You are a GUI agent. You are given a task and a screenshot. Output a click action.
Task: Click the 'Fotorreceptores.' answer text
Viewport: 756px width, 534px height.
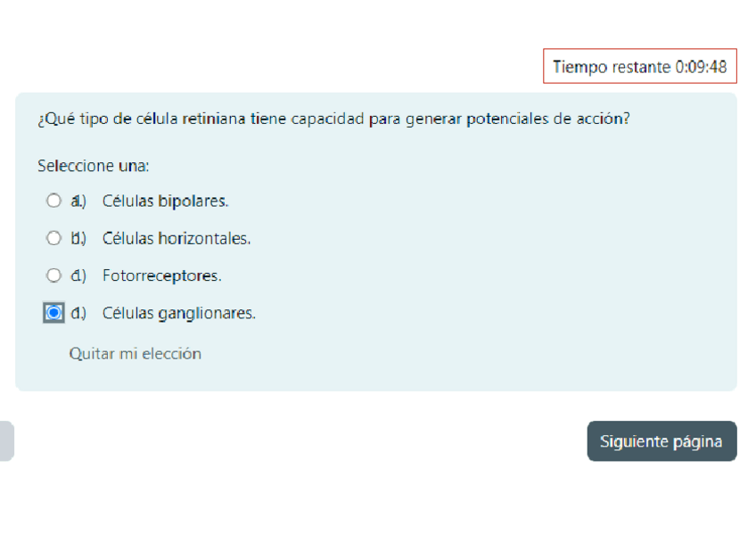161,276
